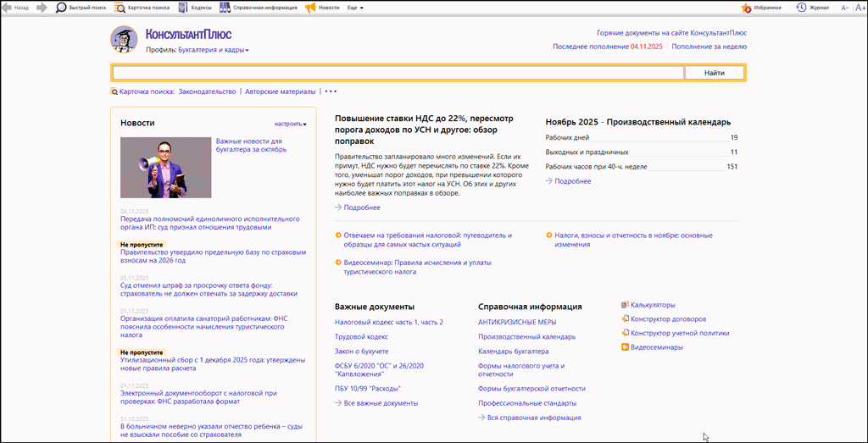
Task: Select Авторские материалы beside Карточка поиска
Action: point(280,91)
